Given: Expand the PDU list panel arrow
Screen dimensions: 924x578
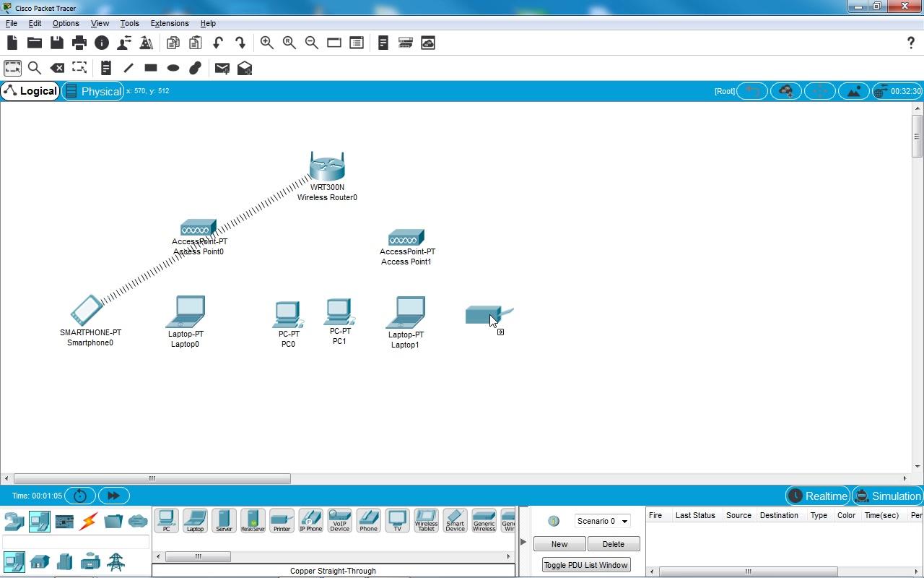Looking at the screenshot, I should pyautogui.click(x=523, y=541).
